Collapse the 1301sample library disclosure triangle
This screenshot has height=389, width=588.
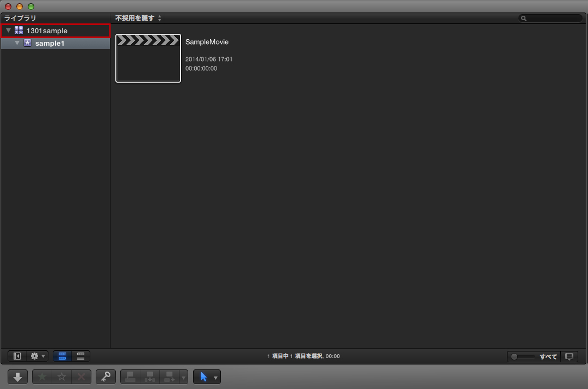(x=8, y=31)
